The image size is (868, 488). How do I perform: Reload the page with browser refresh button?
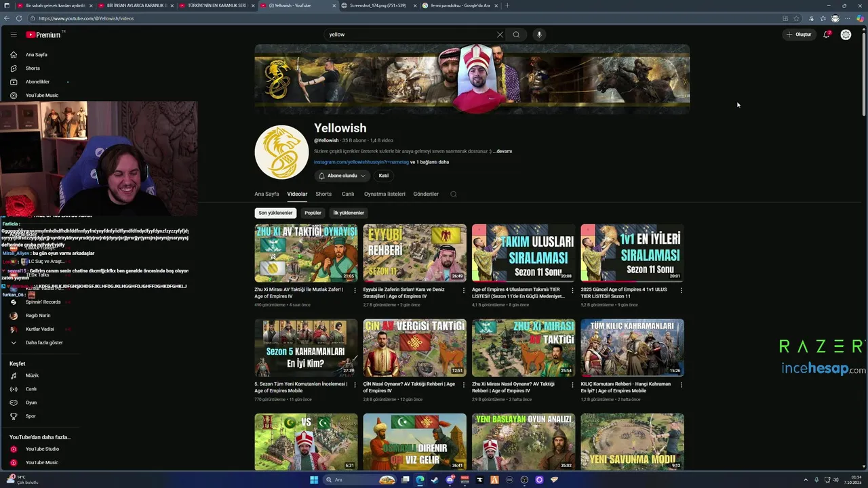pyautogui.click(x=18, y=18)
